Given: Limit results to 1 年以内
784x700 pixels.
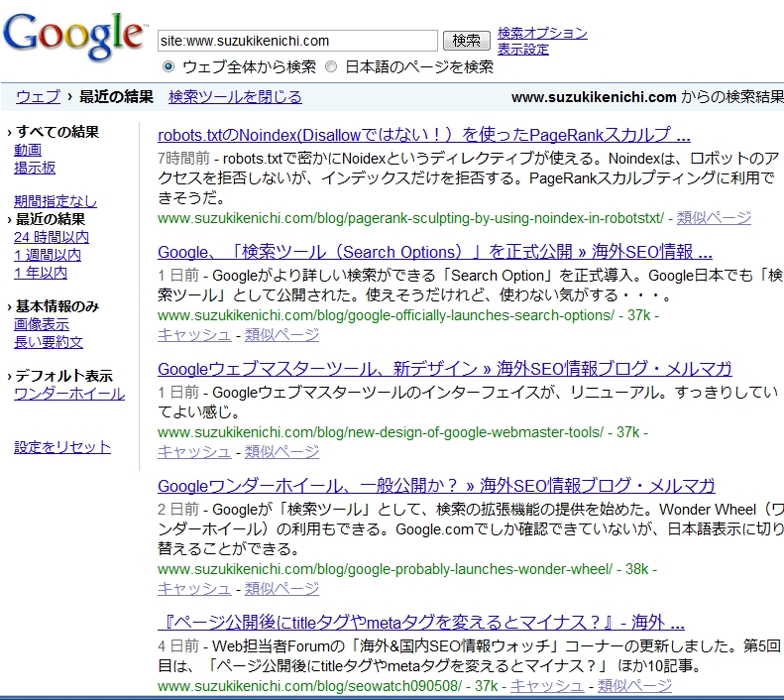Looking at the screenshot, I should click(x=41, y=273).
